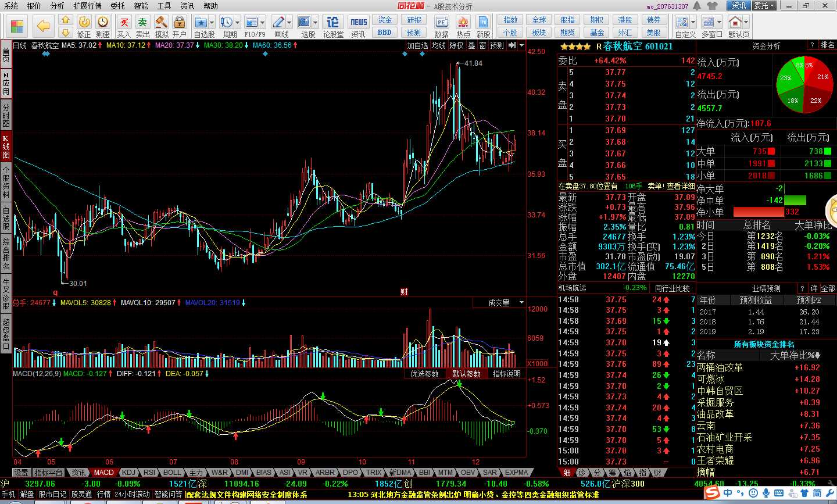Click the yellow down arrow icon
Screen dimensions: 837x504
pos(66,33)
